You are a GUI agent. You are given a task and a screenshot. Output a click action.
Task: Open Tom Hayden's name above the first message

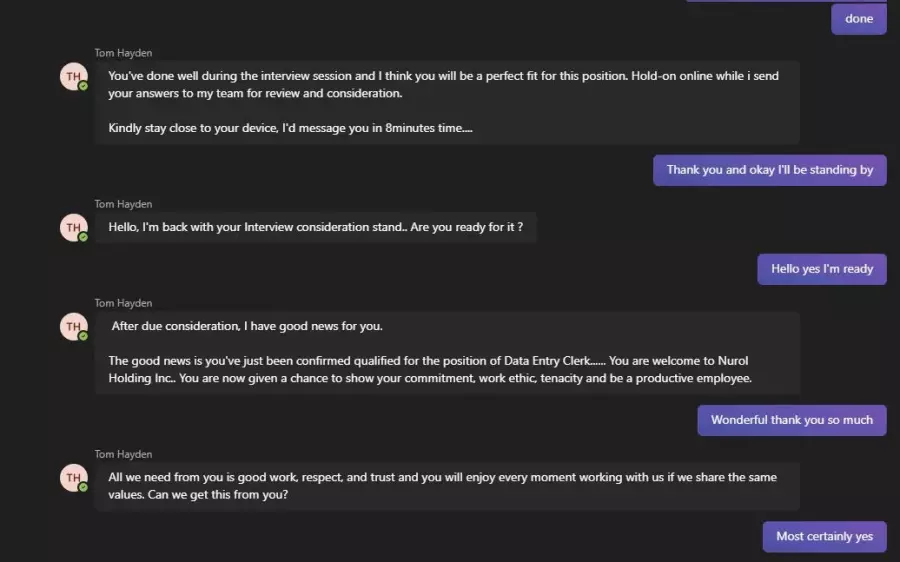123,53
